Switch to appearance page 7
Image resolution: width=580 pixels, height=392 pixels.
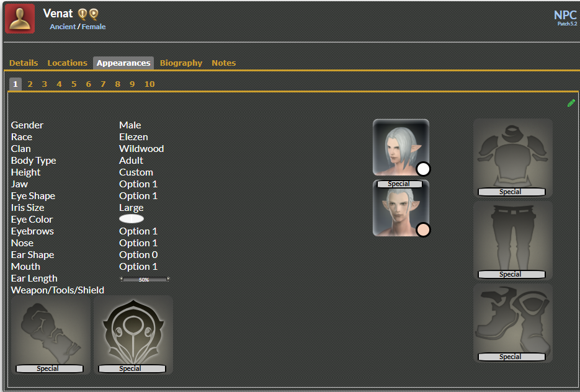[103, 84]
